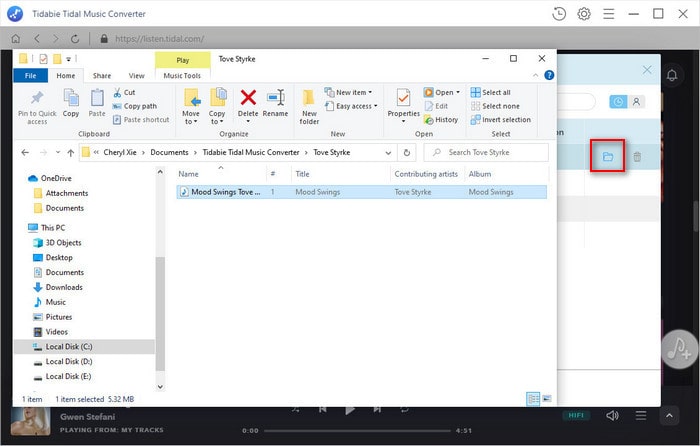Expand address bar history dropdown
Image resolution: width=700 pixels, height=446 pixels.
(x=388, y=153)
